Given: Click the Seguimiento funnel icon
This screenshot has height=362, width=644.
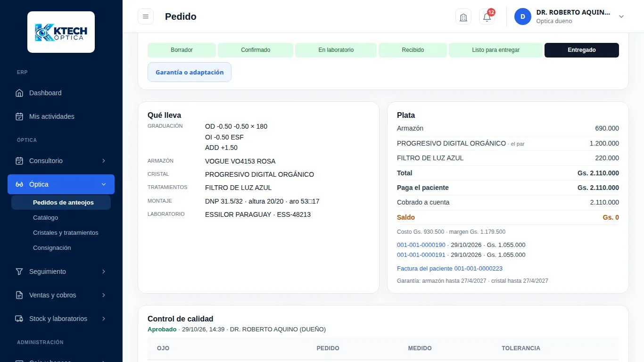Looking at the screenshot, I should coord(19,271).
